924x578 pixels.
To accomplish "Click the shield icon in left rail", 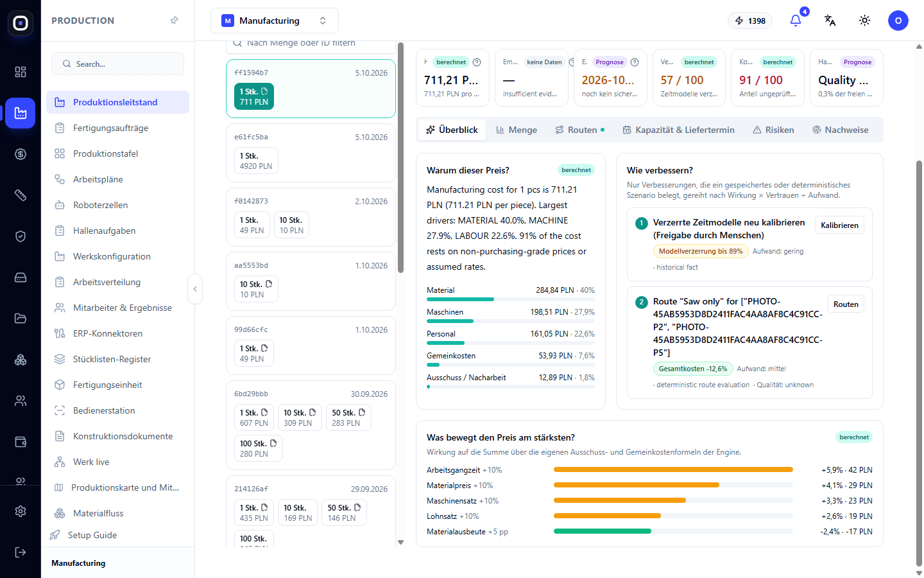I will coord(21,236).
